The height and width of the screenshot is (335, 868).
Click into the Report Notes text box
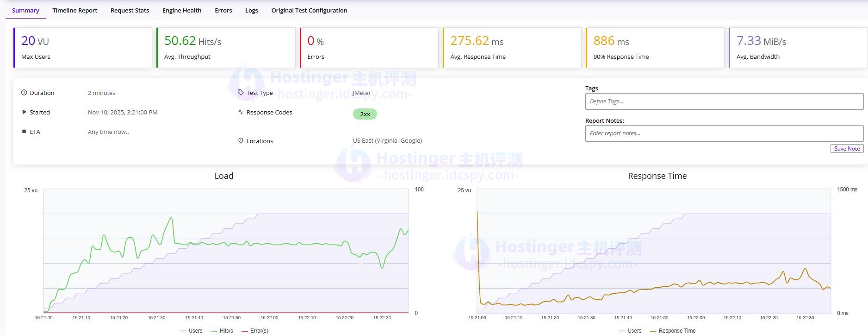724,133
